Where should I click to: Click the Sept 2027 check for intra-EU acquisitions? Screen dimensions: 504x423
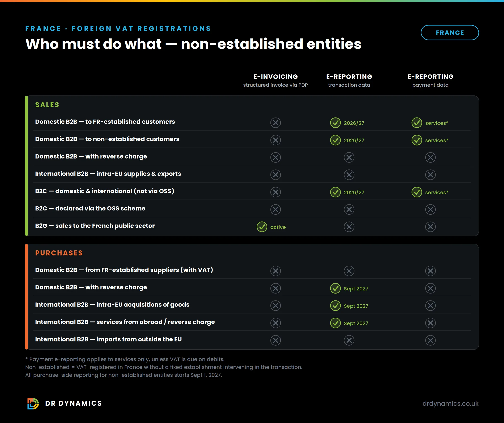[335, 305]
